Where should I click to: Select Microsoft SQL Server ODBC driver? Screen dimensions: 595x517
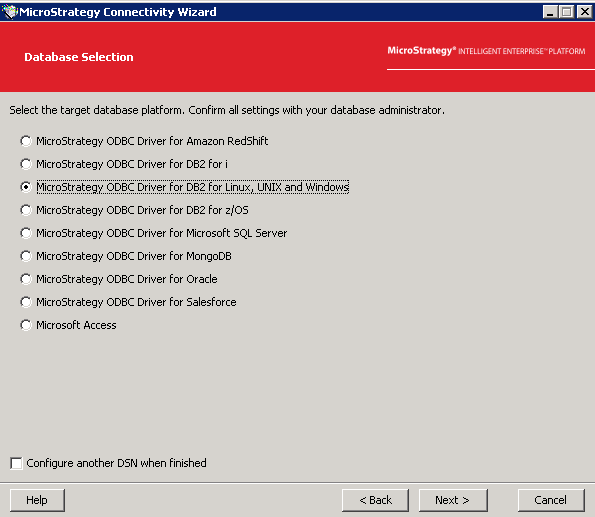click(154, 233)
